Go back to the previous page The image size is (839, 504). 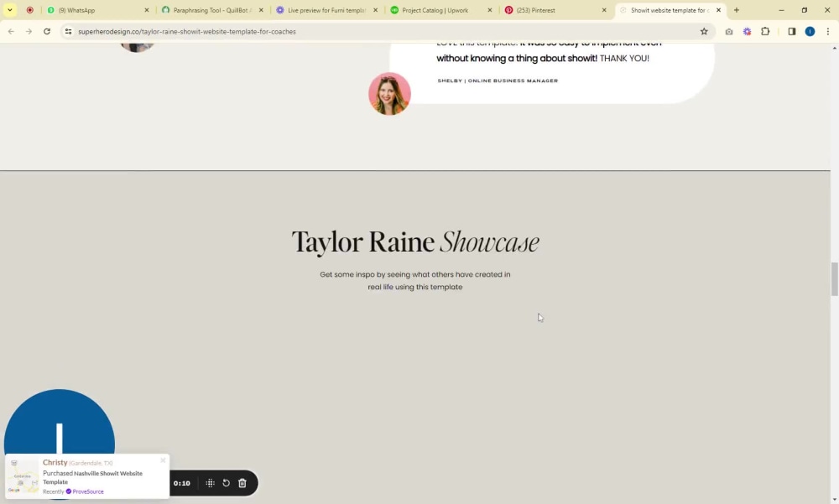[x=11, y=32]
